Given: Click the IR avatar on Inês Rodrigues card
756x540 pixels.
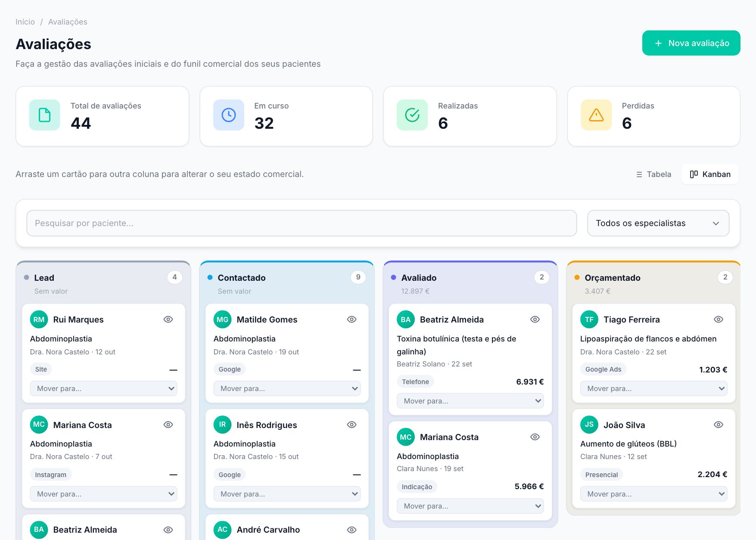Looking at the screenshot, I should tap(222, 425).
